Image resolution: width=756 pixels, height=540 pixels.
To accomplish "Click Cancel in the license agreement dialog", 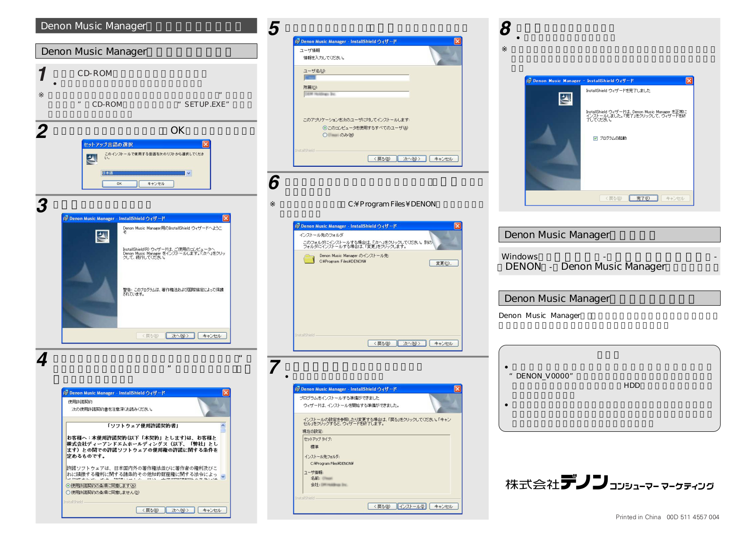I will (x=212, y=510).
